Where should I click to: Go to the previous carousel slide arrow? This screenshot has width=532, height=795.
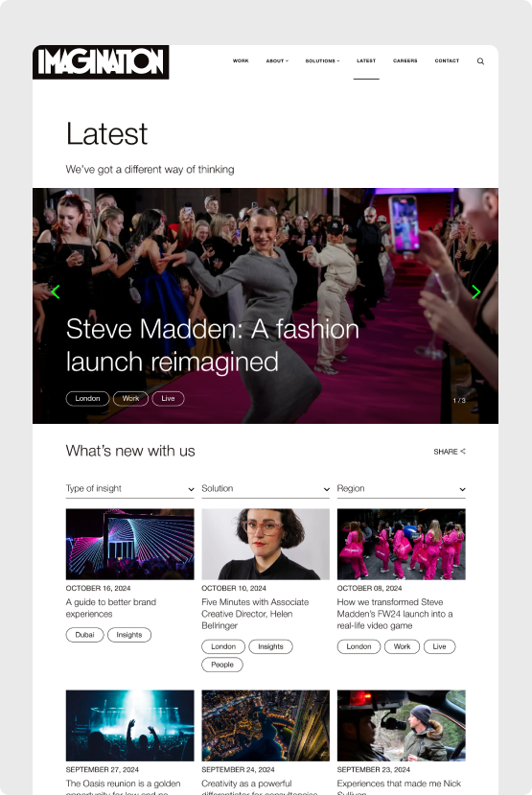click(56, 292)
